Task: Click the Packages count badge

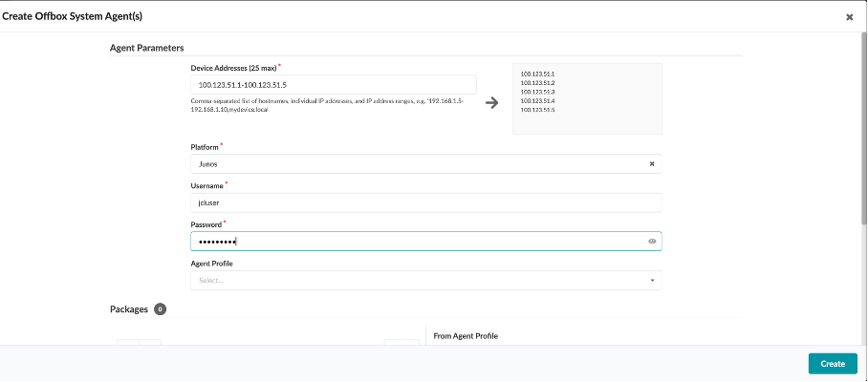Action: coord(160,309)
